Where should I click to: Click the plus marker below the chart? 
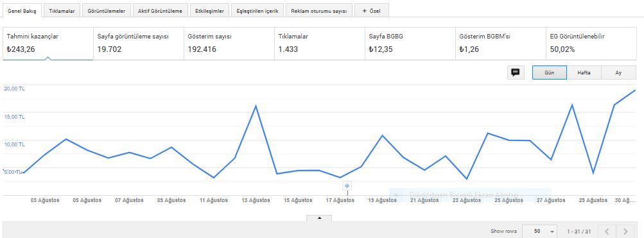(x=347, y=186)
